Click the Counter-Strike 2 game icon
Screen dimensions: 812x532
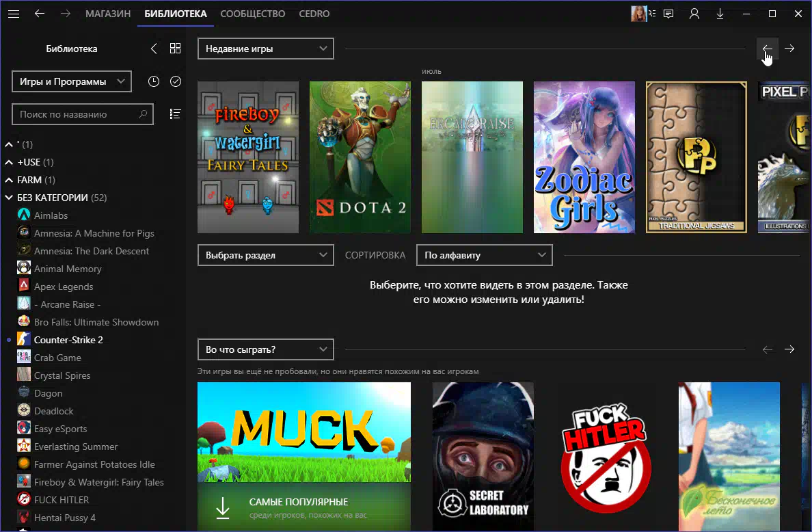click(x=24, y=338)
